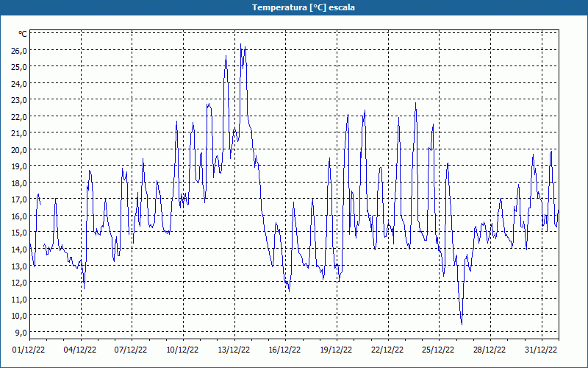Select the 10/12/22 date label
Viewport: 588px width, 368px height.
click(182, 350)
